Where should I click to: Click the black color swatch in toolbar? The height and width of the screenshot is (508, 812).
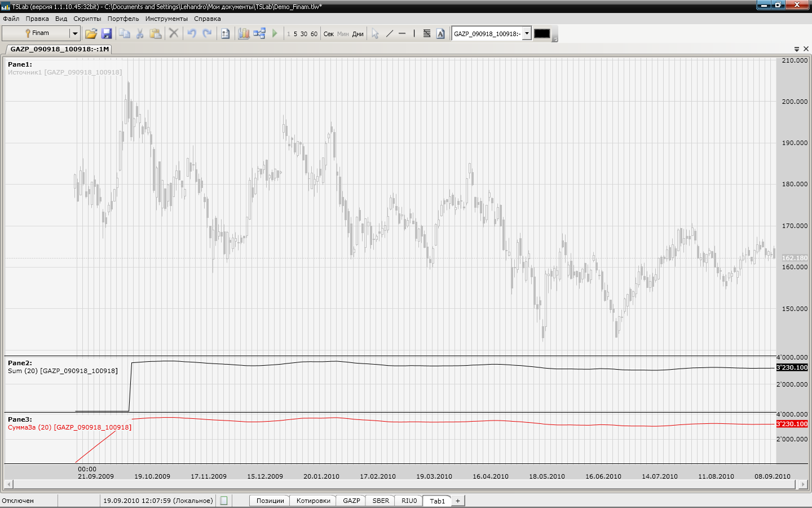[542, 34]
